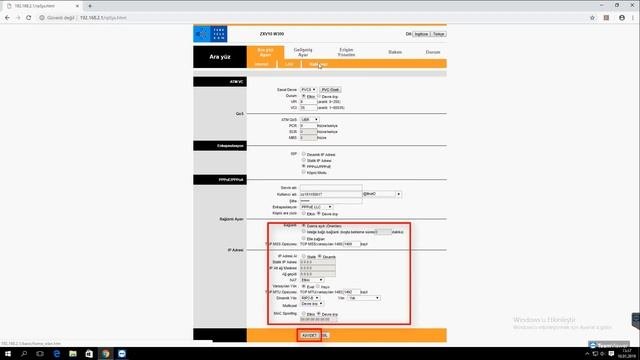Screen dimensions: 640x360
Task: Open Windows taskbar search
Action: [24, 353]
